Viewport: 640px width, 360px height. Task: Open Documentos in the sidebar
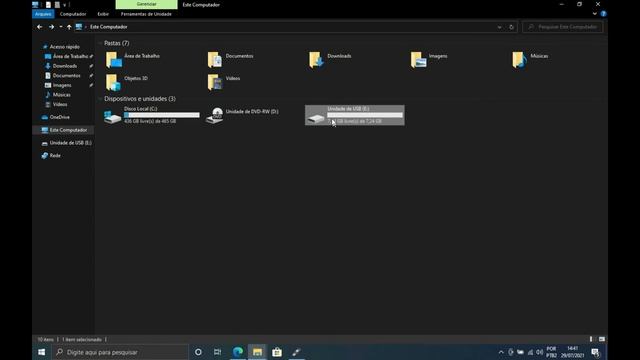(67, 76)
